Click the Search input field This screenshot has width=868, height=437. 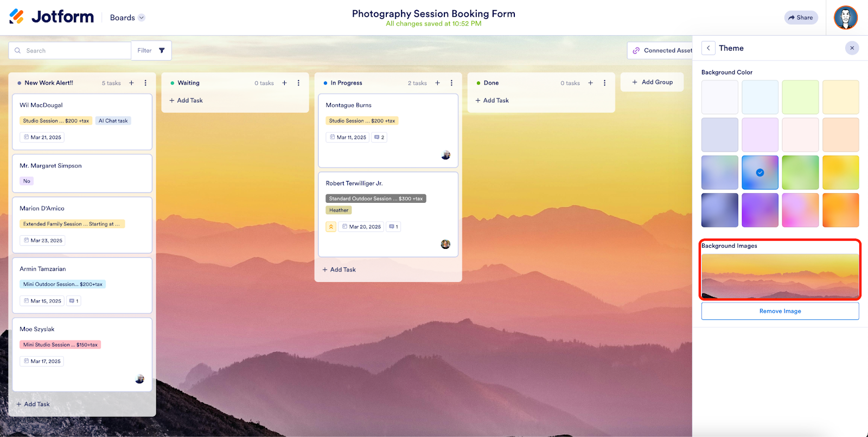70,50
